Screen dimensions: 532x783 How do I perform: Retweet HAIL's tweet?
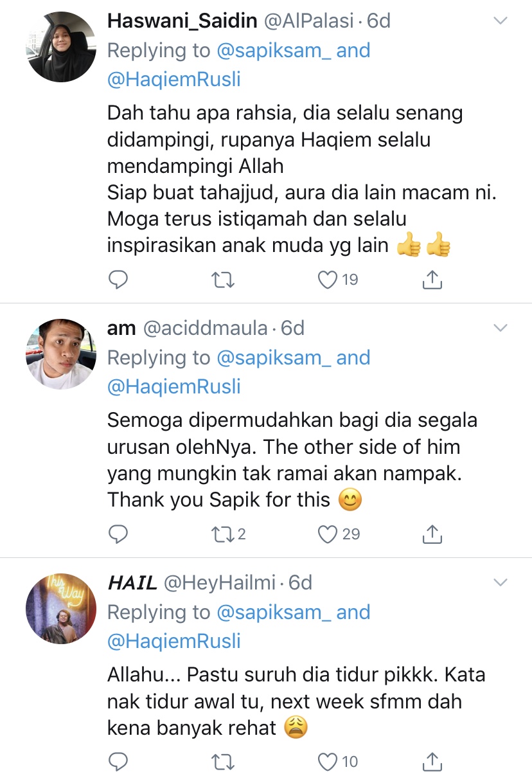coord(223,762)
